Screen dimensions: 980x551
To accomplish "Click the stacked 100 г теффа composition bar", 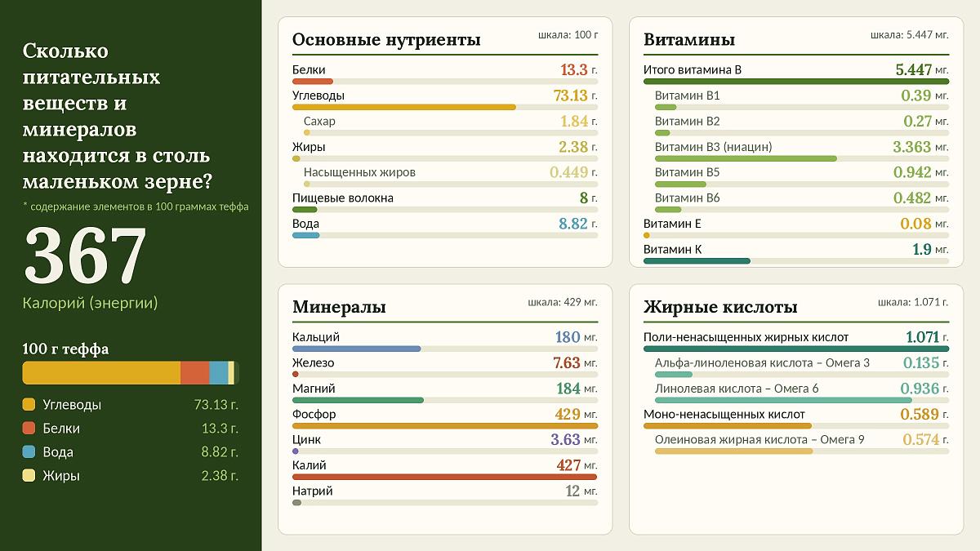I will (131, 373).
